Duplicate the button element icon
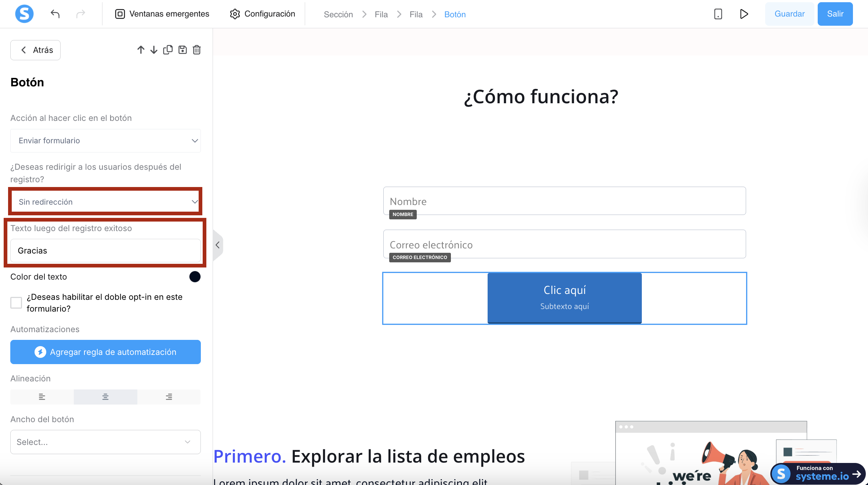This screenshot has height=485, width=868. pos(168,50)
